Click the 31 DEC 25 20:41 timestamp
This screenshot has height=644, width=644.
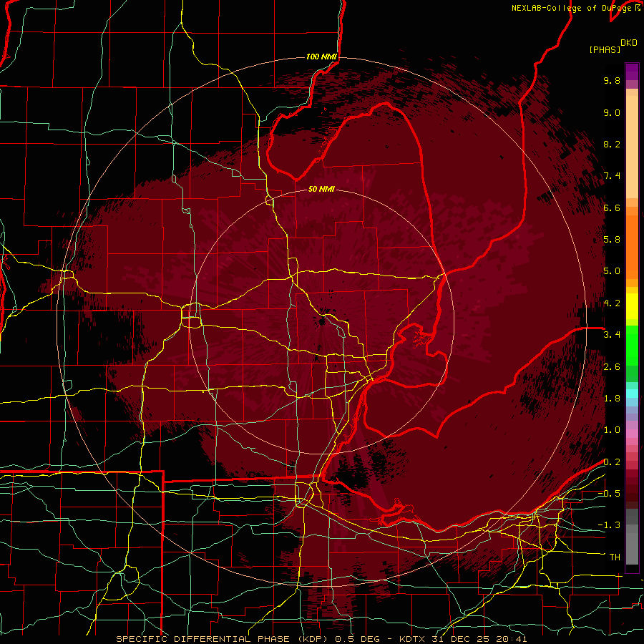pos(479,639)
